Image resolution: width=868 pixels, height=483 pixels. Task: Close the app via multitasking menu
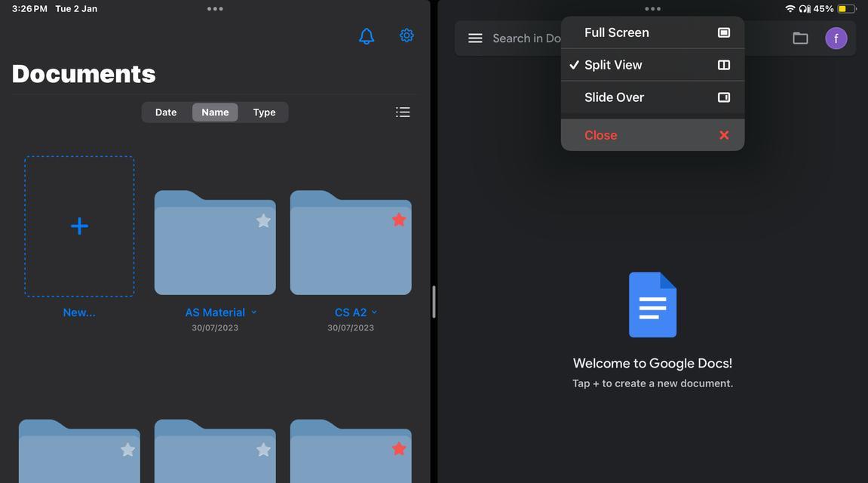tap(652, 135)
